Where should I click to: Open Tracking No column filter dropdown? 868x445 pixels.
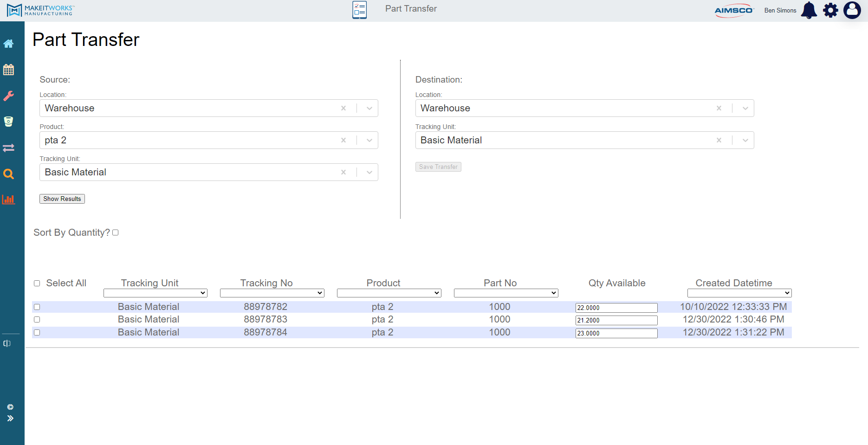272,293
